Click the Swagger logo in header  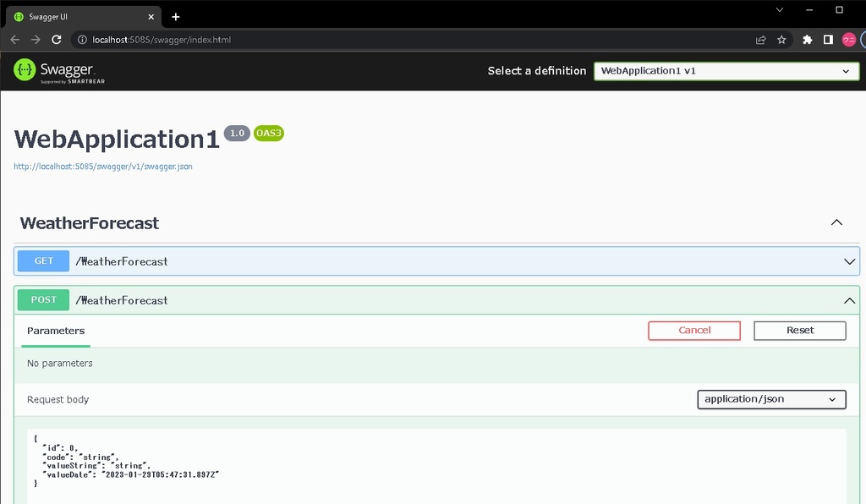pos(59,71)
